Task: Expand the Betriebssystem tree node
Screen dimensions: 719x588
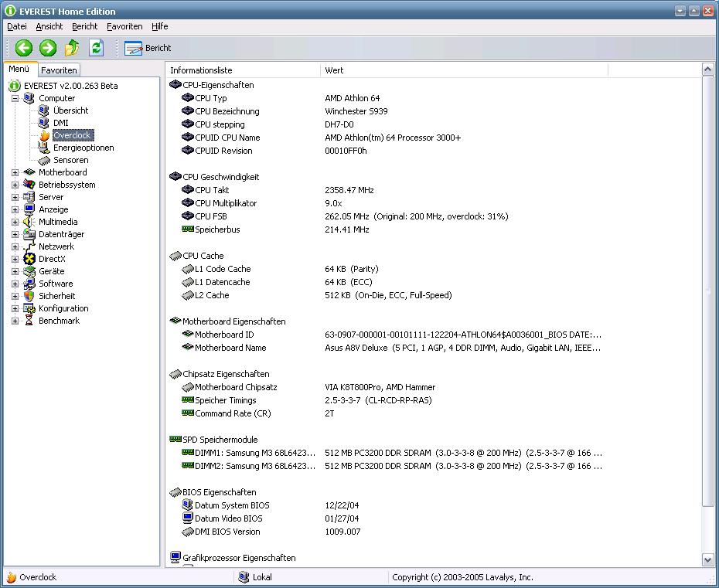Action: click(x=15, y=185)
